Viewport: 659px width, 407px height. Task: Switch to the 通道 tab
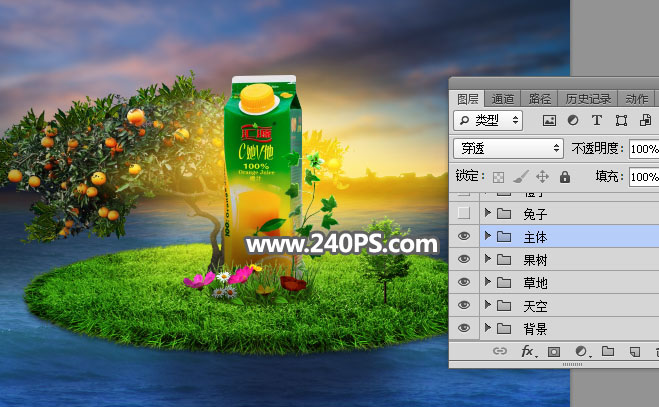click(503, 99)
